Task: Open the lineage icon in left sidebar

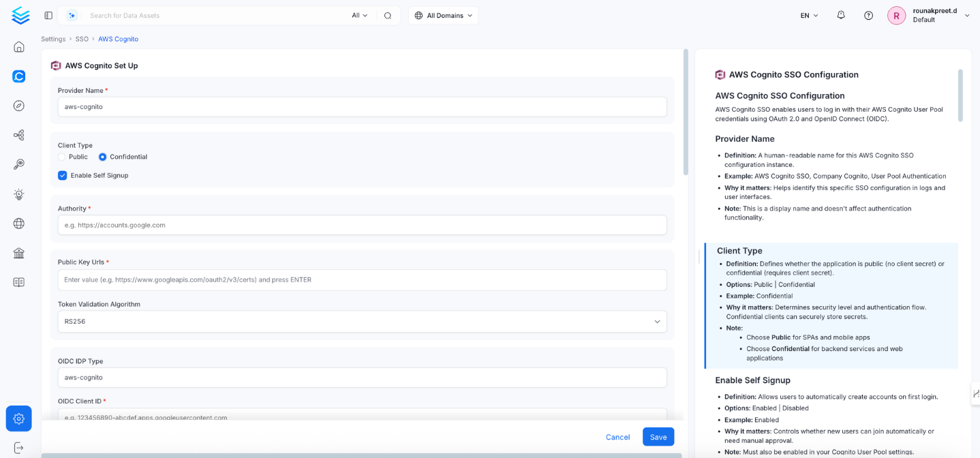Action: tap(19, 135)
